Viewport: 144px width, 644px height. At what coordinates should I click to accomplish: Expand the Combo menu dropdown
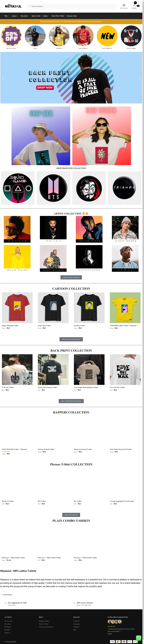[46, 16]
